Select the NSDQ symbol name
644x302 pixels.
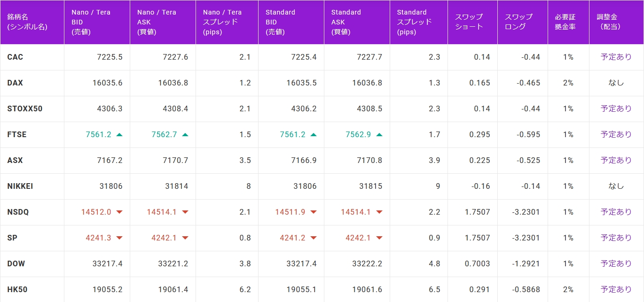coord(18,212)
